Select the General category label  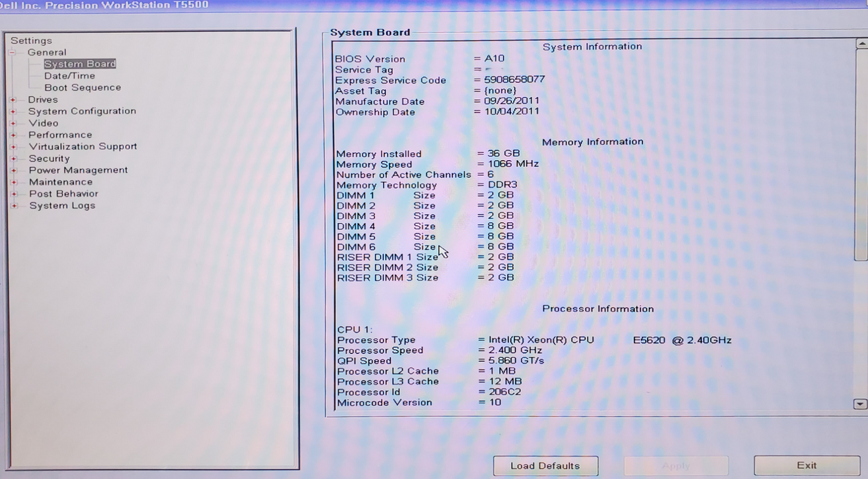coord(47,52)
